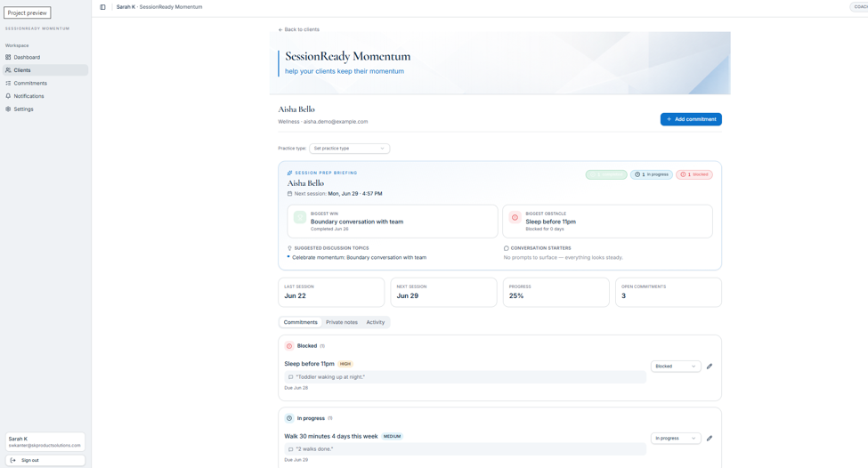Open the Set practice type dropdown
This screenshot has width=868, height=468.
[x=349, y=149]
